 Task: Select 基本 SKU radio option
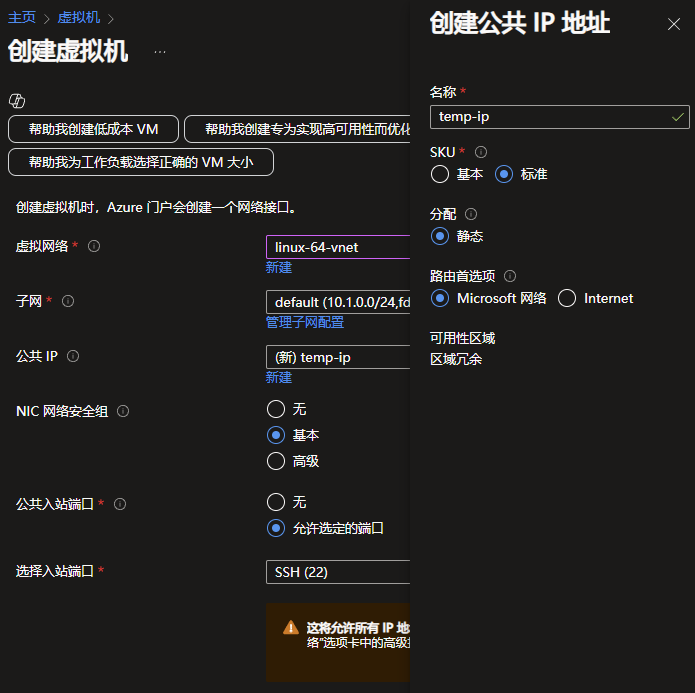(x=440, y=174)
